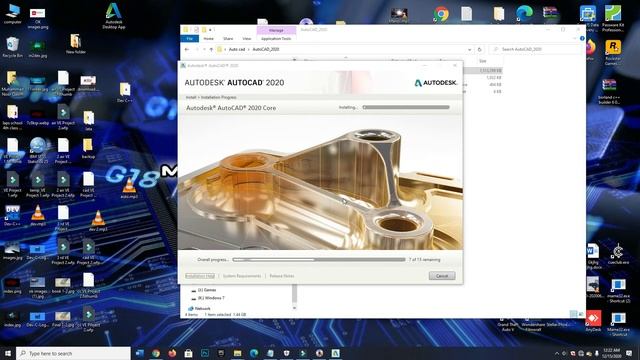Open File Explorer from the taskbar
Screen dimensions: 640x360
pyautogui.click(x=238, y=353)
